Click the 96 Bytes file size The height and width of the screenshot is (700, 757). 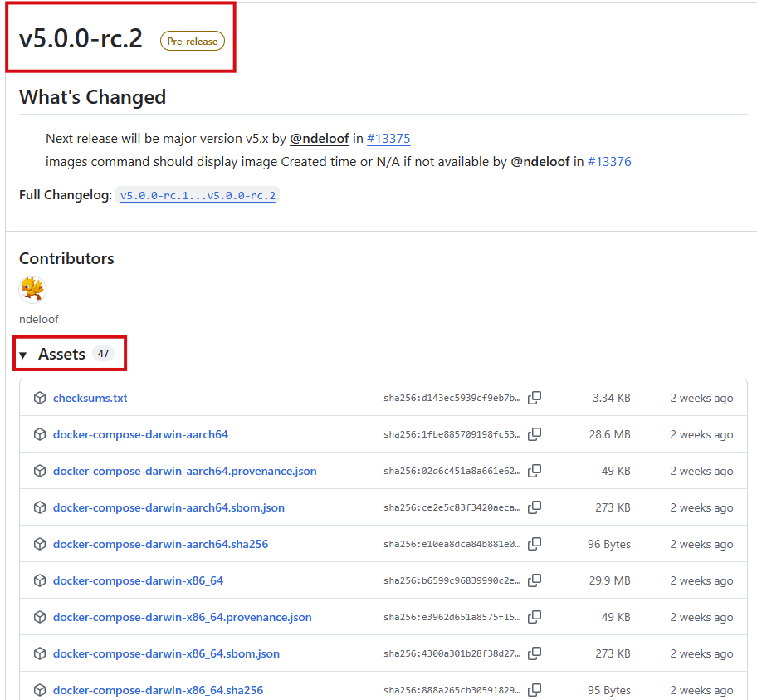tap(609, 544)
